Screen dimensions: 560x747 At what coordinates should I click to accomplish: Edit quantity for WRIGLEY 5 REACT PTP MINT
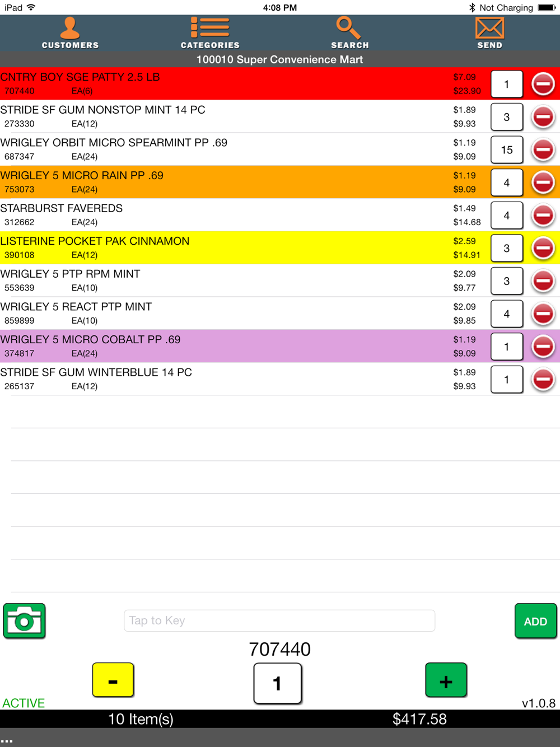pos(507,314)
